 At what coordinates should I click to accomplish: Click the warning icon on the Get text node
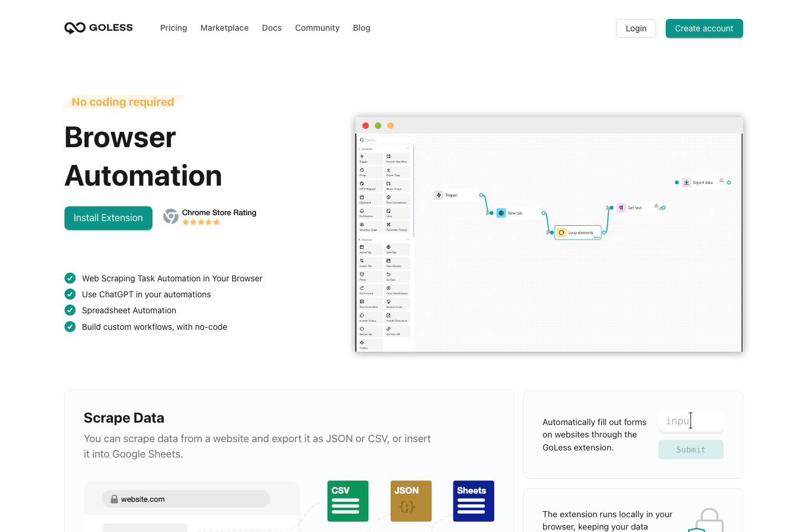click(x=656, y=206)
